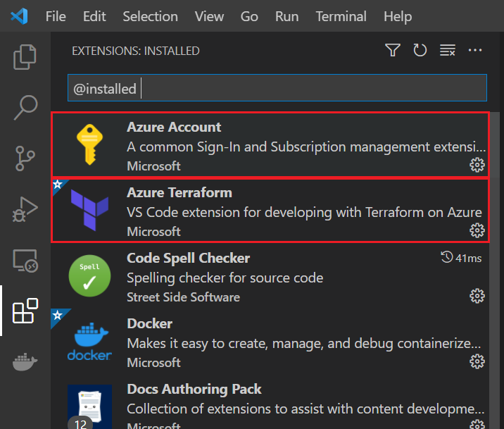This screenshot has height=429, width=504.
Task: Click the VS Code logo icon
Action: click(x=19, y=16)
